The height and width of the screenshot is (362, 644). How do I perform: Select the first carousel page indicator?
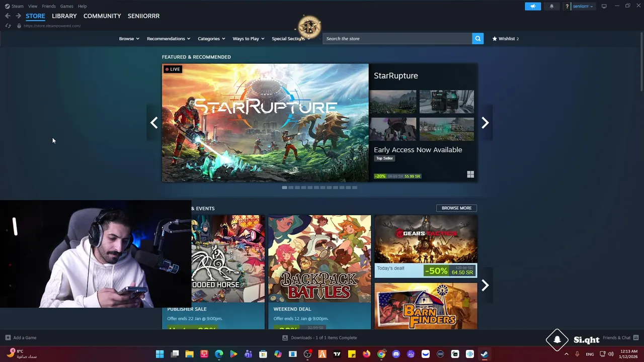pyautogui.click(x=284, y=188)
